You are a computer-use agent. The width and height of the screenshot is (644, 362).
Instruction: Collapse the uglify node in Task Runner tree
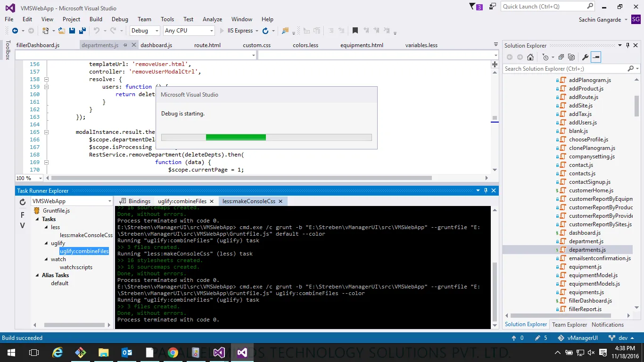coord(46,243)
